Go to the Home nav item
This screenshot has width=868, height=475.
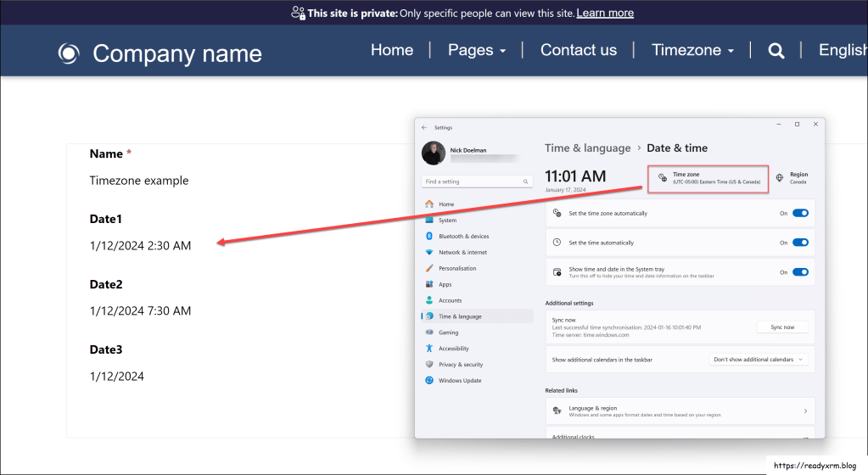pyautogui.click(x=392, y=50)
